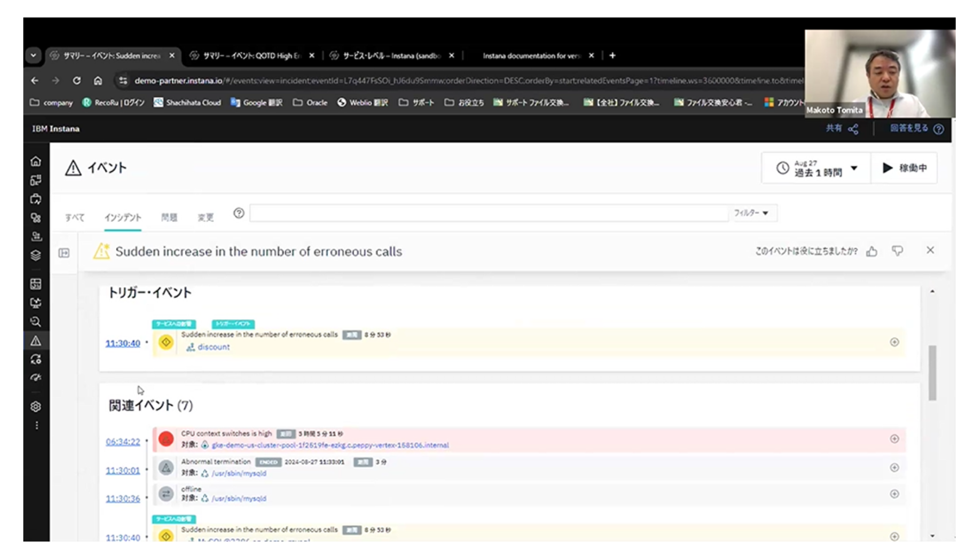Viewport: 979px width, 560px height.
Task: Open the Weblio 翻訳 bookmark
Action: point(363,102)
